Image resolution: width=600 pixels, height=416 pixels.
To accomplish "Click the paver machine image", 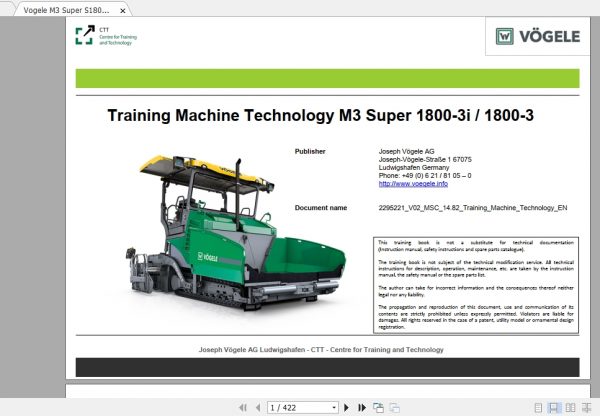I will tap(236, 233).
